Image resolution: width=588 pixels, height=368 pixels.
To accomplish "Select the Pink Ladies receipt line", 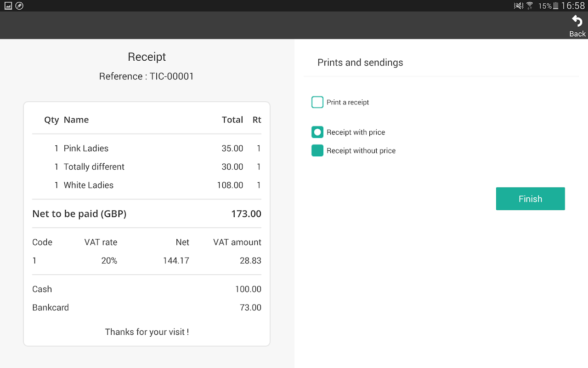I will (x=86, y=149).
